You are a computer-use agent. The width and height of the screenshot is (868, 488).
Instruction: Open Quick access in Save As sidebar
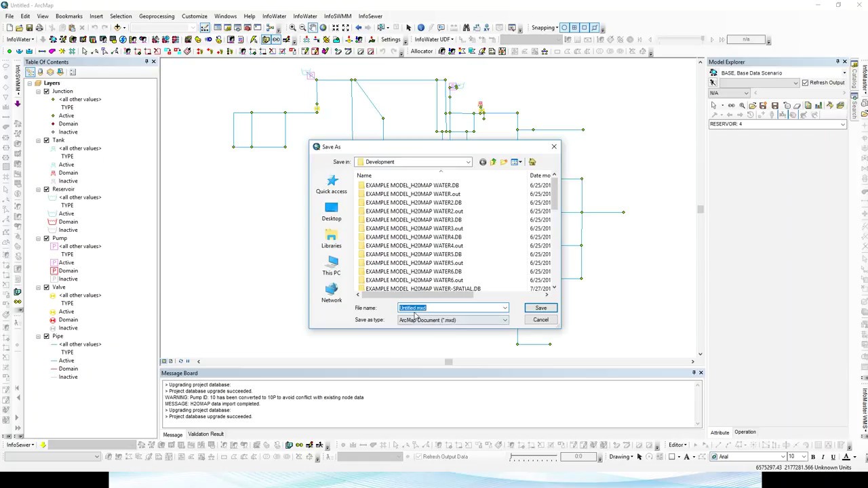(x=331, y=184)
